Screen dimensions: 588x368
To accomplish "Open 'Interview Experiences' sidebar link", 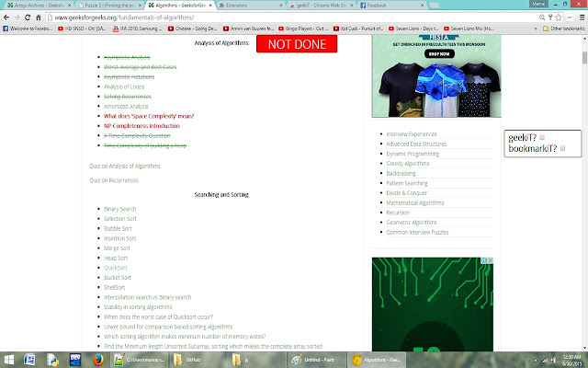I will 412,134.
